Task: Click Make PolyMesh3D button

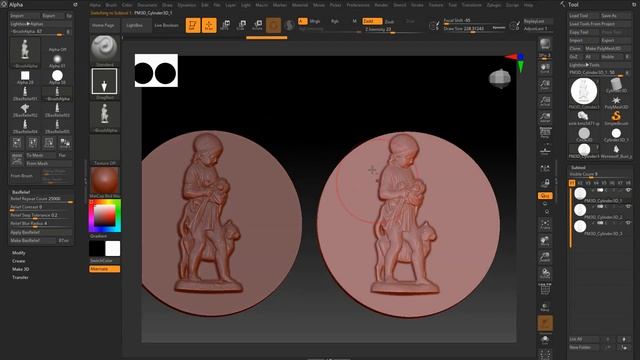Action: click(x=607, y=49)
